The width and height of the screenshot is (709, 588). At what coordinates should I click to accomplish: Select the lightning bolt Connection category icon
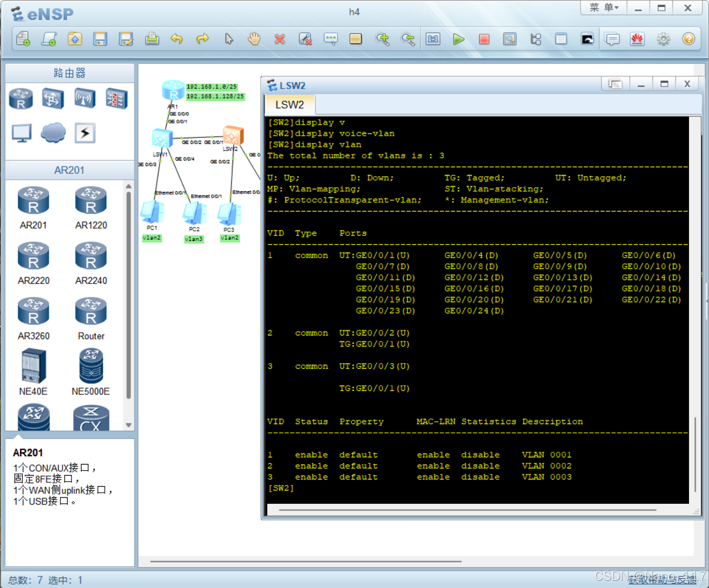(85, 133)
